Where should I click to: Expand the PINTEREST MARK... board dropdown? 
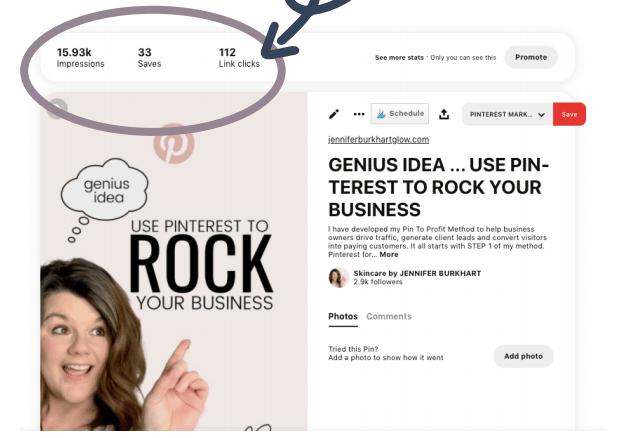(x=507, y=115)
